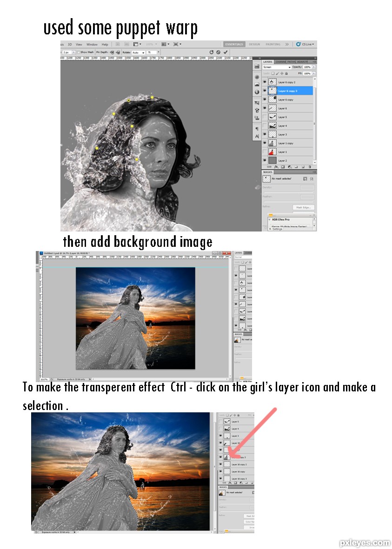Switch to the ESSENTIALS workspace
Viewport: 392px width, 549px height.
click(234, 44)
